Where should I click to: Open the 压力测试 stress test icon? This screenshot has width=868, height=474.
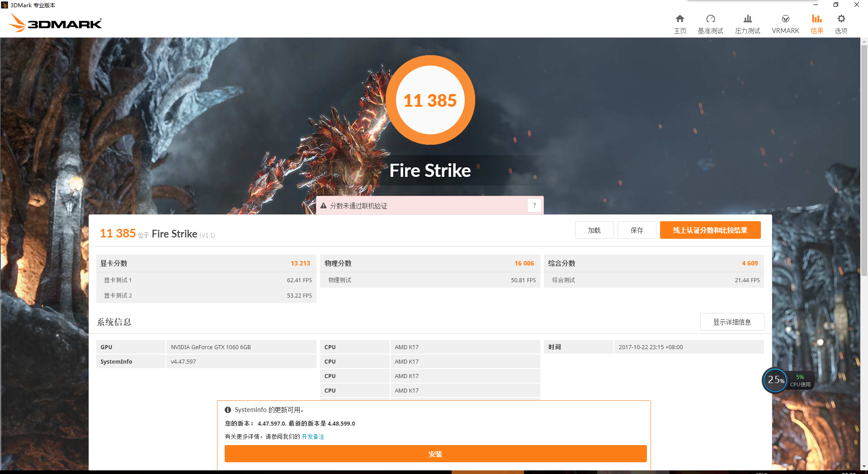click(748, 19)
